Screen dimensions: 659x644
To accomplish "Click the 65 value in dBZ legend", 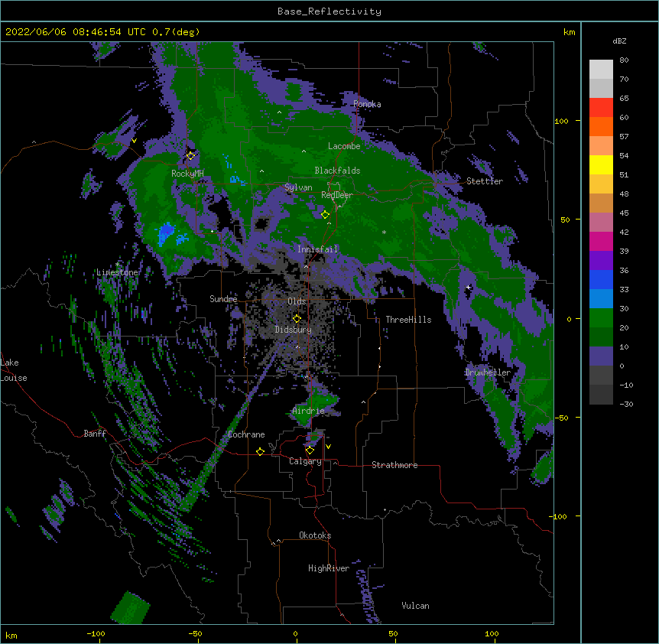I will tap(624, 99).
